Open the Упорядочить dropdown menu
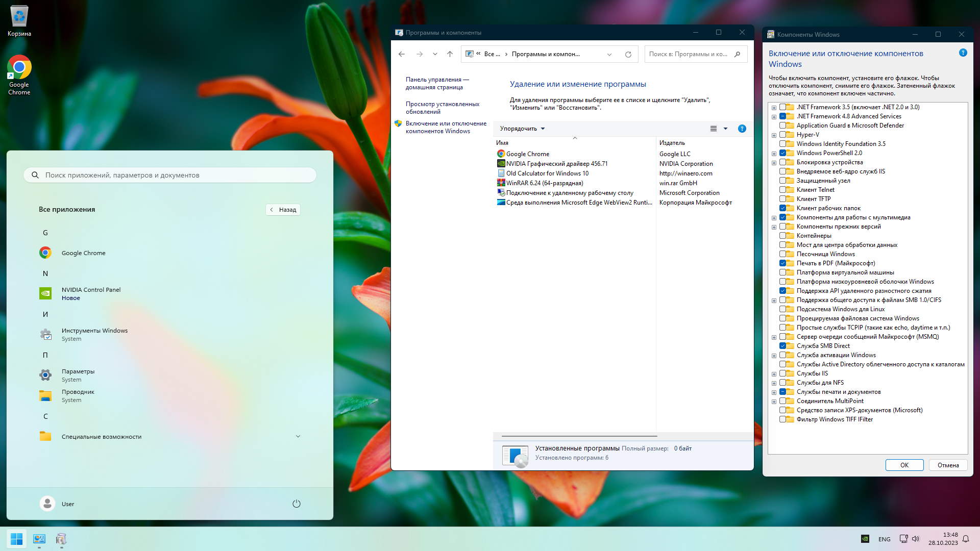Image resolution: width=980 pixels, height=551 pixels. 522,129
